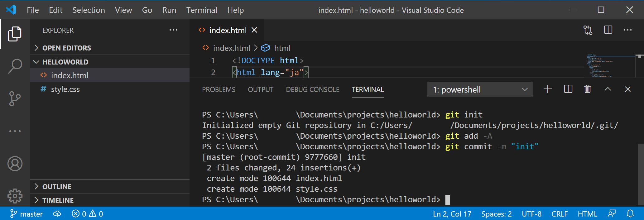Open changes compare icon in editor toolbar
Image resolution: width=644 pixels, height=220 pixels.
(x=588, y=30)
